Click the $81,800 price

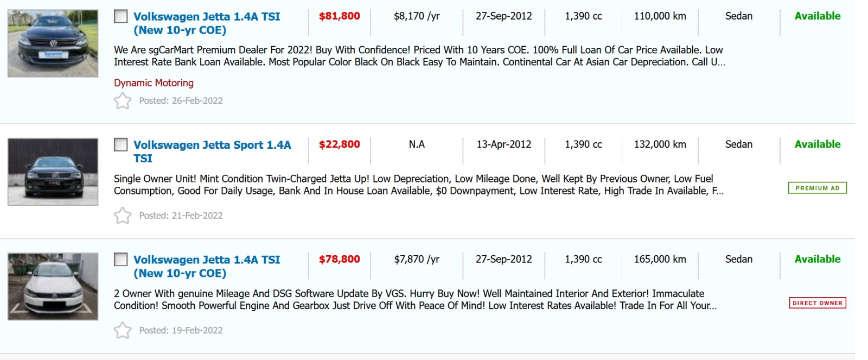pyautogui.click(x=339, y=16)
